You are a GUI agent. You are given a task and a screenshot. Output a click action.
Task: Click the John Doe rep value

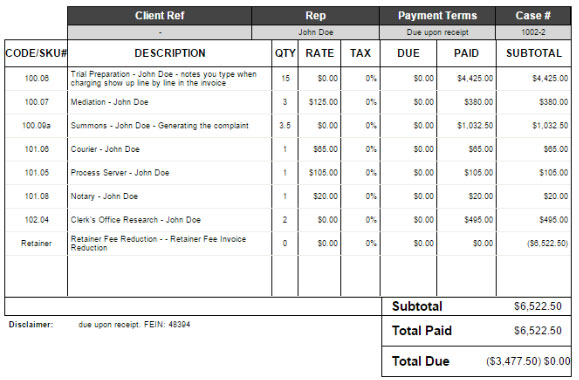pos(316,32)
